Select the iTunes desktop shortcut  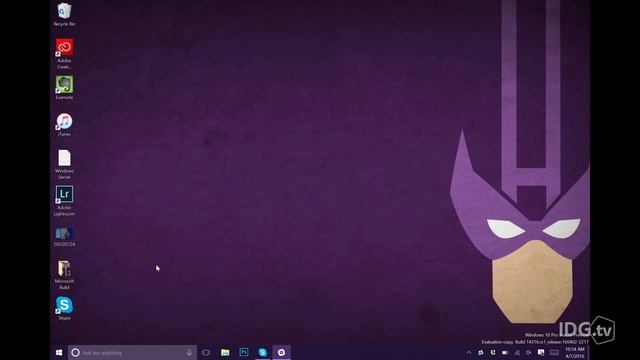pos(64,124)
